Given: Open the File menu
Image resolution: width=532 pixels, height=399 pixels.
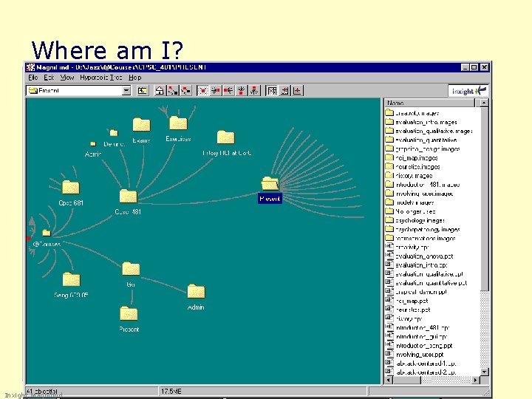Looking at the screenshot, I should point(33,78).
